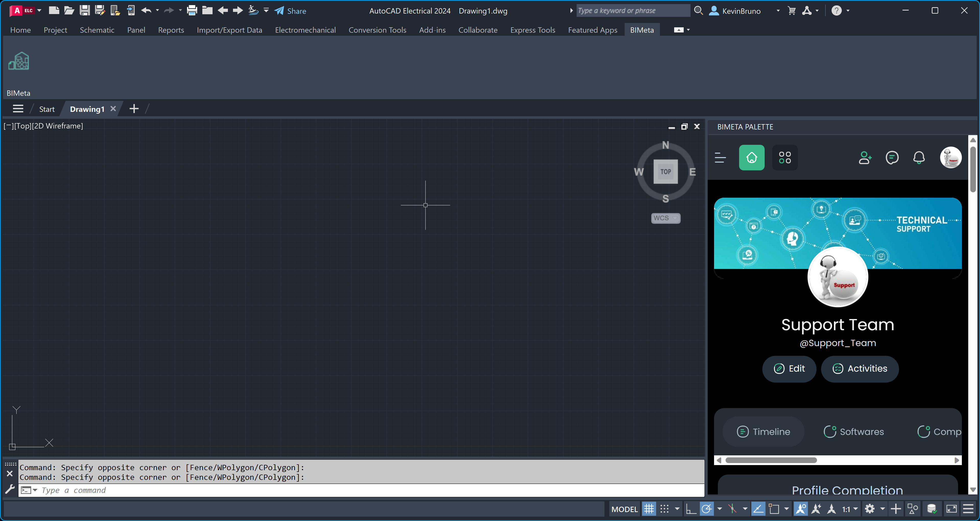Open the Help dropdown arrow

pyautogui.click(x=848, y=11)
